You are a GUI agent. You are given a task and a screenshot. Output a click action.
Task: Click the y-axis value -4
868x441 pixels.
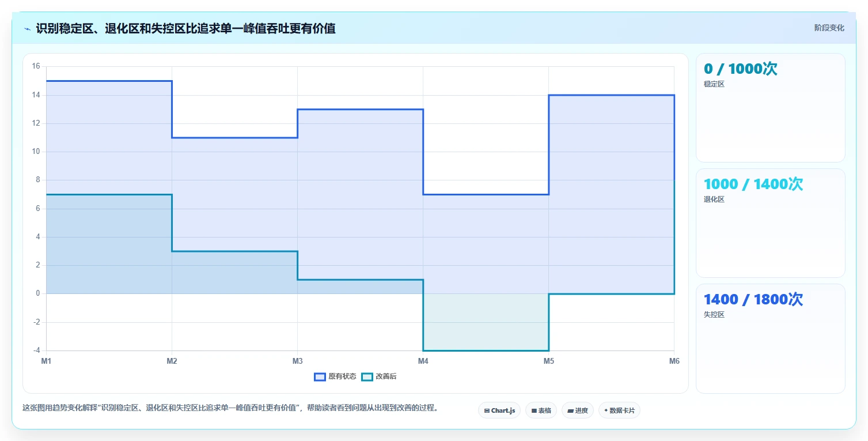(37, 350)
